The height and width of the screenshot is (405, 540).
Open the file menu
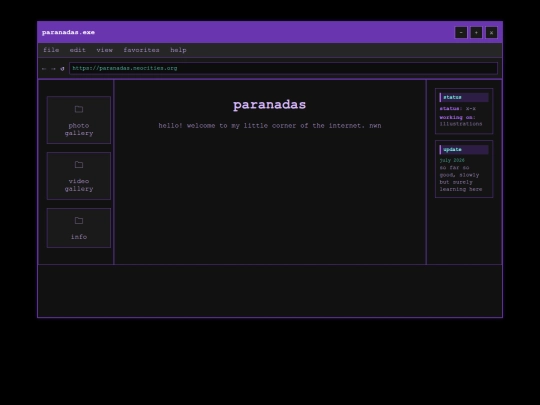point(51,50)
